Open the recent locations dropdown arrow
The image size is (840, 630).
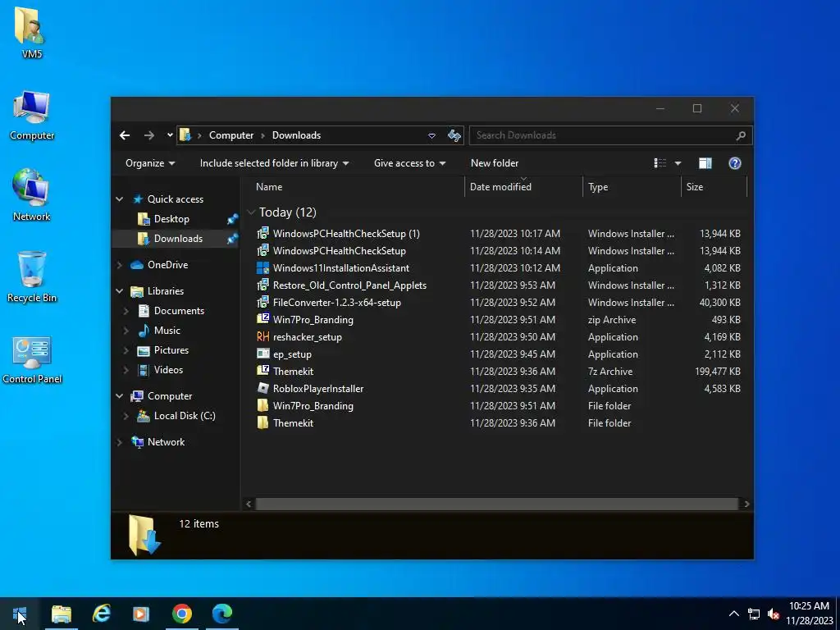(170, 135)
